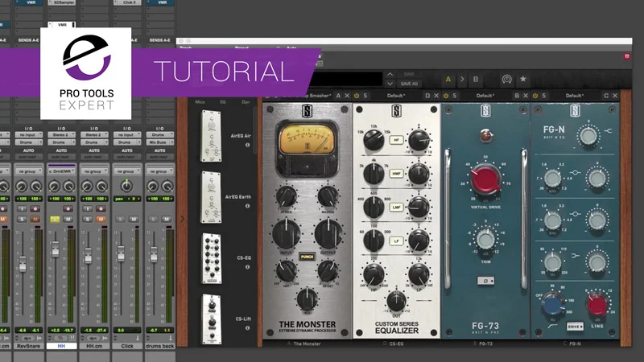Toggle the yellow Solo button on the HH track
The width and height of the screenshot is (644, 362).
click(x=54, y=219)
